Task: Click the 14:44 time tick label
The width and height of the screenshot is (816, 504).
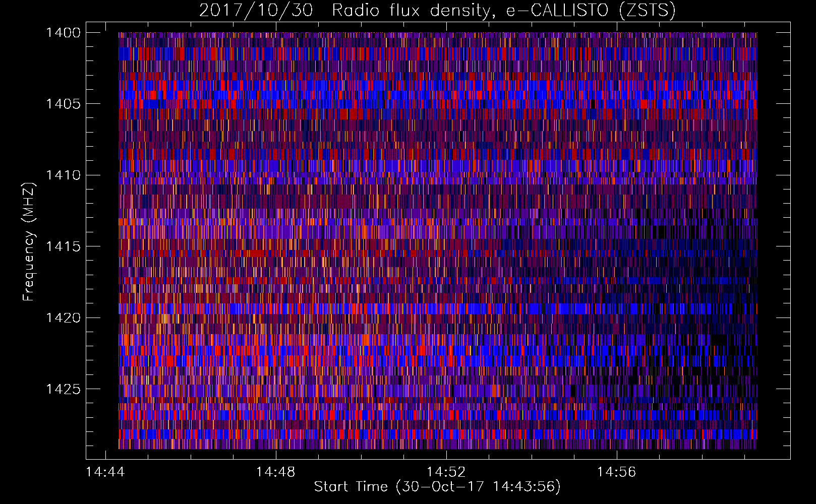Action: click(105, 472)
